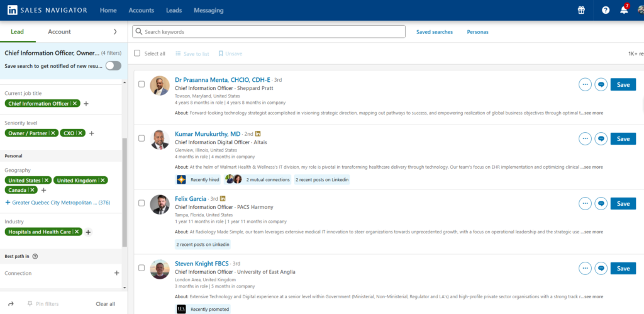Click the Search keywords field
The width and height of the screenshot is (644, 314).
pos(269,31)
